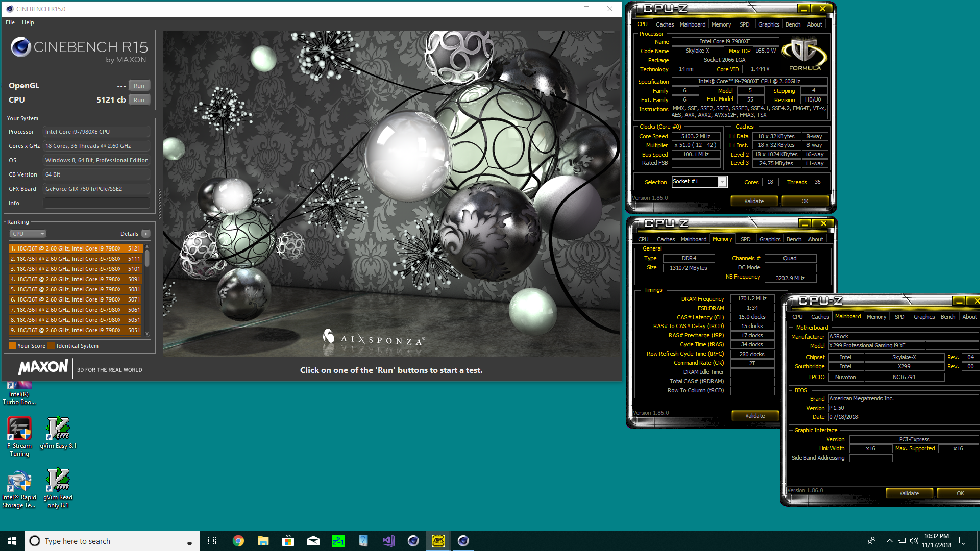The image size is (980, 551).
Task: Open About tab in top CPU-Z window
Action: (x=815, y=24)
